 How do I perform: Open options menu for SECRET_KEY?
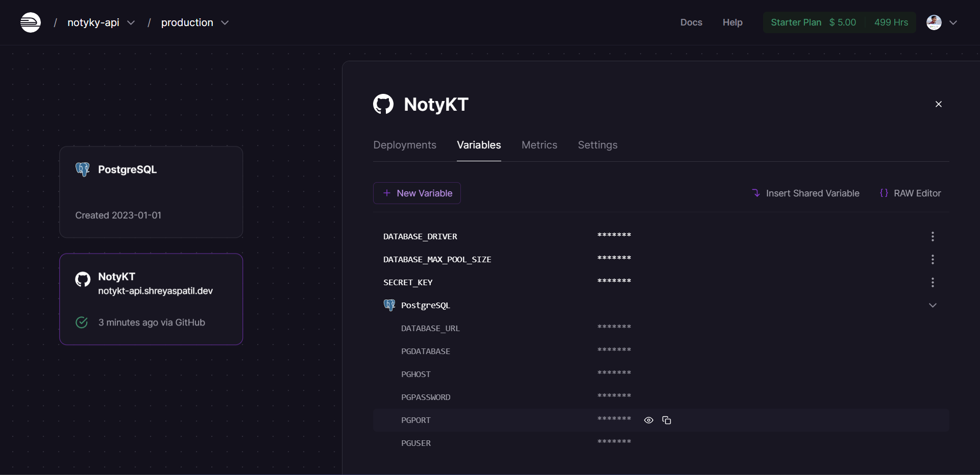coord(933,283)
